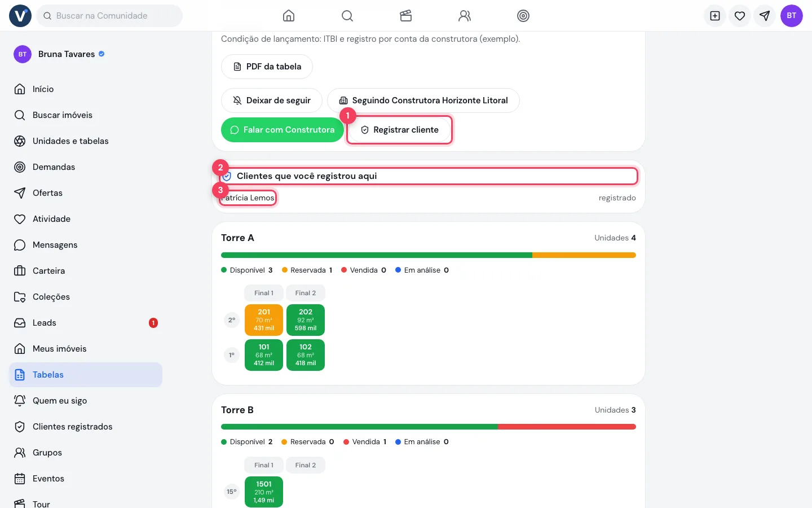Open the target icon in top navigation

523,16
